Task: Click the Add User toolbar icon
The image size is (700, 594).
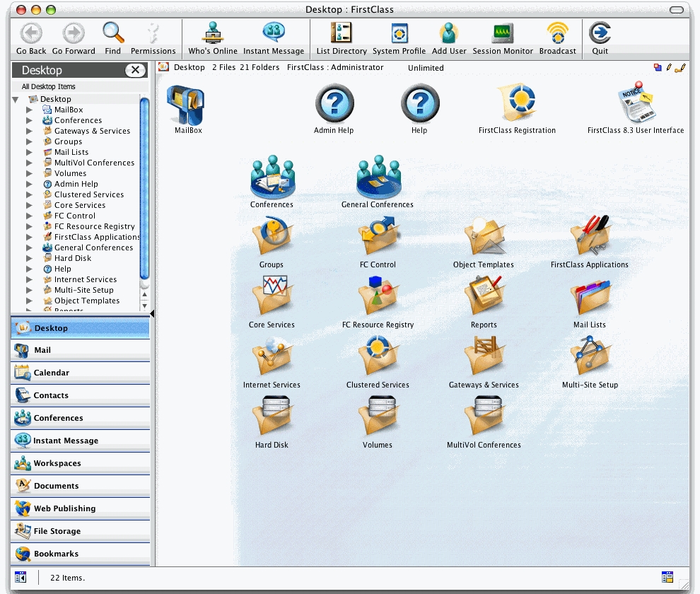Action: tap(449, 33)
